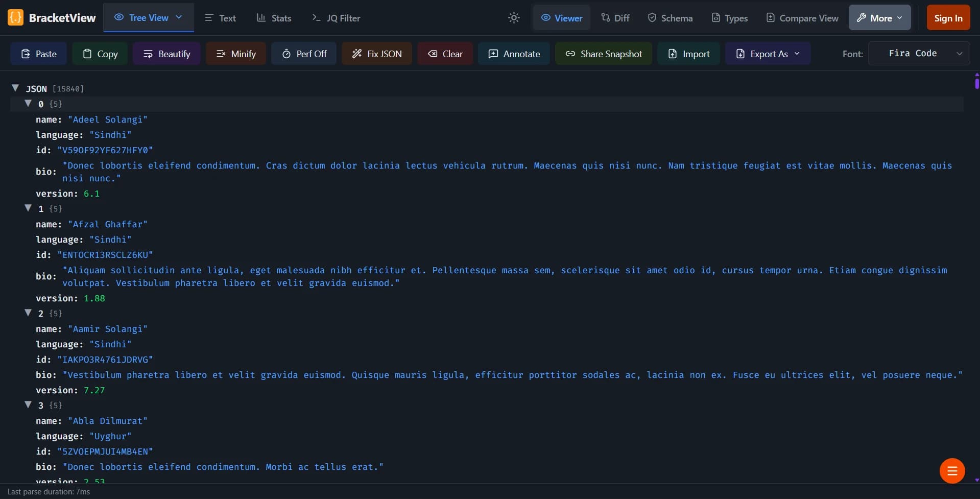980x499 pixels.
Task: Minify the JSON
Action: (235, 54)
